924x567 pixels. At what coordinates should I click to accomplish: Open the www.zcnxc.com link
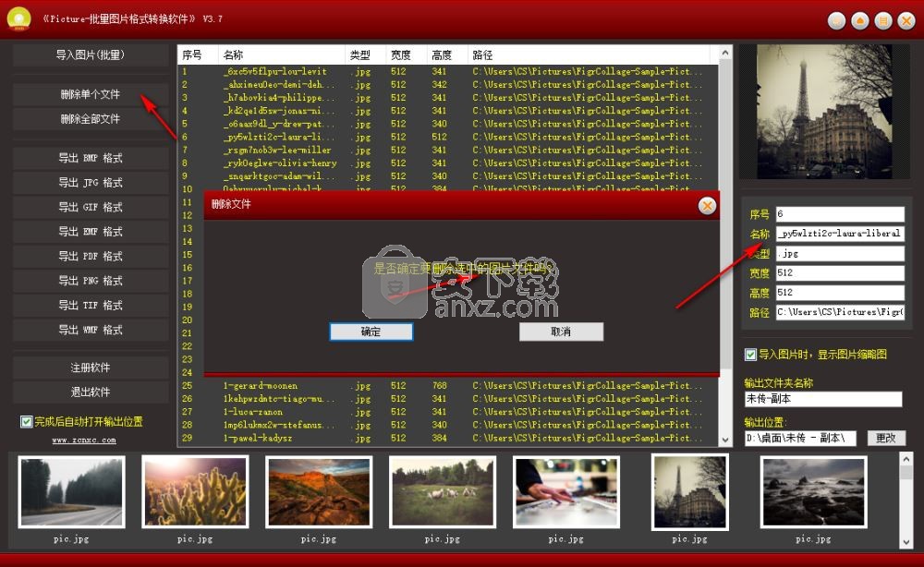tap(84, 440)
